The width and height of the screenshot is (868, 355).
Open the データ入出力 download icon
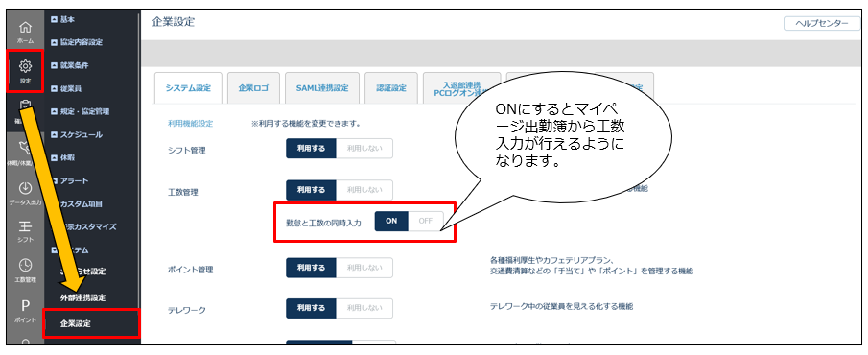[x=25, y=194]
